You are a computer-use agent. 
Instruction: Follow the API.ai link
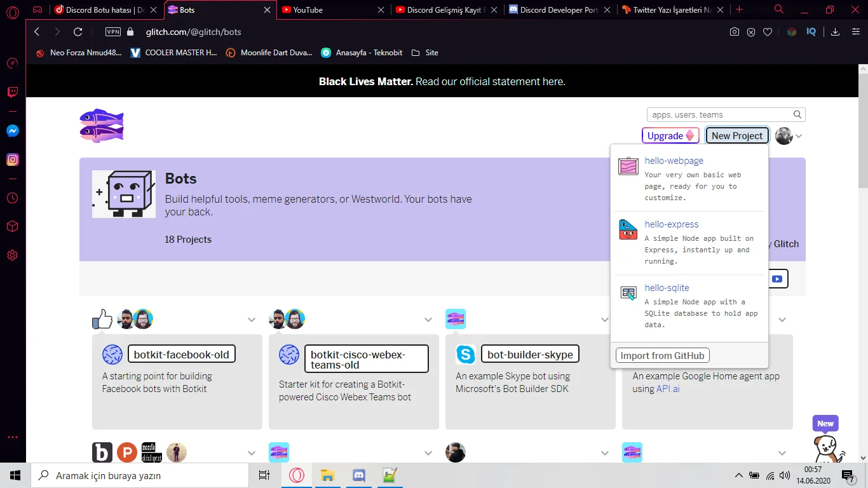click(668, 389)
